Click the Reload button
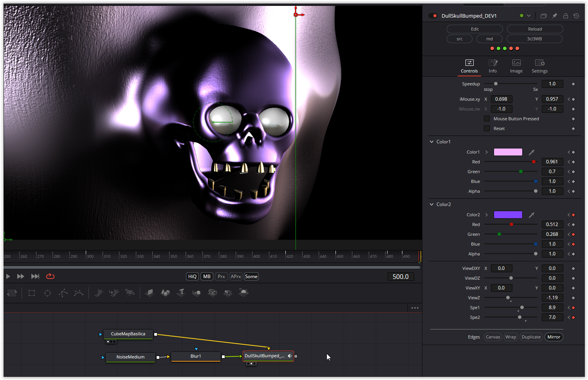The image size is (588, 380). (535, 29)
